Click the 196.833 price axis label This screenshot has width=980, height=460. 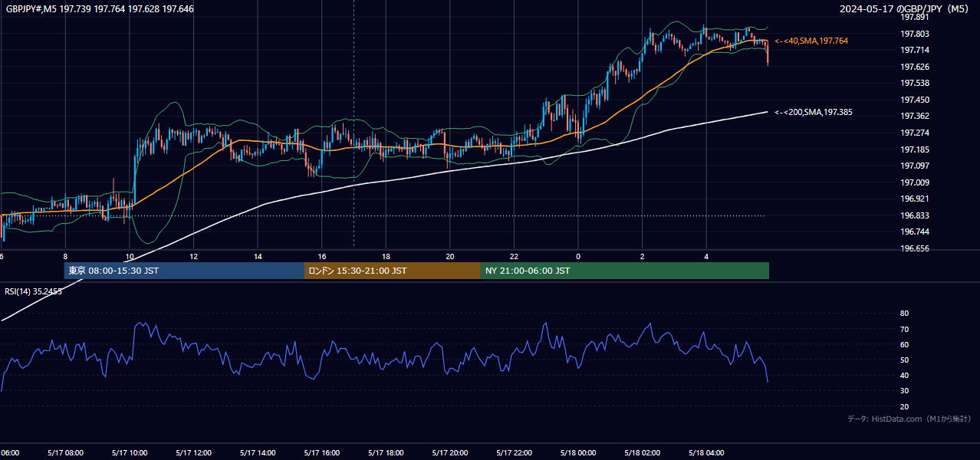[915, 215]
